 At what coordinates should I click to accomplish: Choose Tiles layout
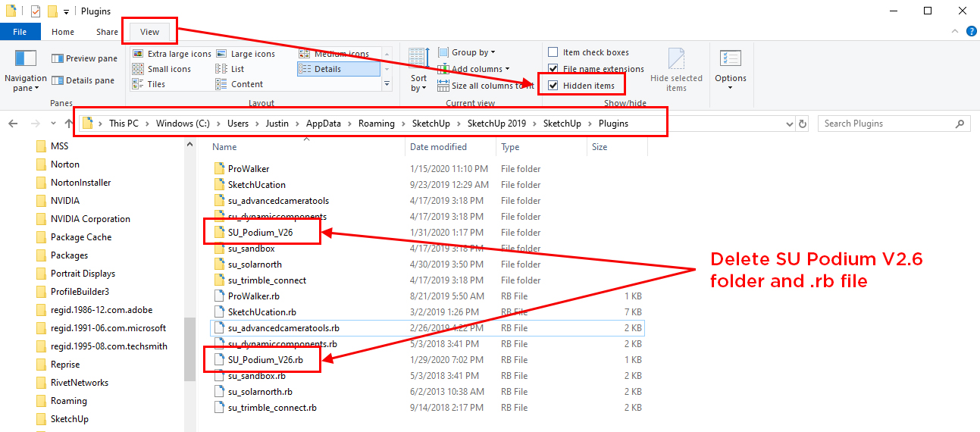pyautogui.click(x=149, y=84)
